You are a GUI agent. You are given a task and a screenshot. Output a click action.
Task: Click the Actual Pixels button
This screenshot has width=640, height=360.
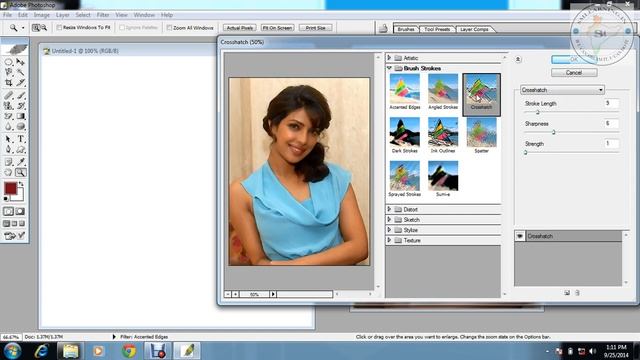point(240,28)
